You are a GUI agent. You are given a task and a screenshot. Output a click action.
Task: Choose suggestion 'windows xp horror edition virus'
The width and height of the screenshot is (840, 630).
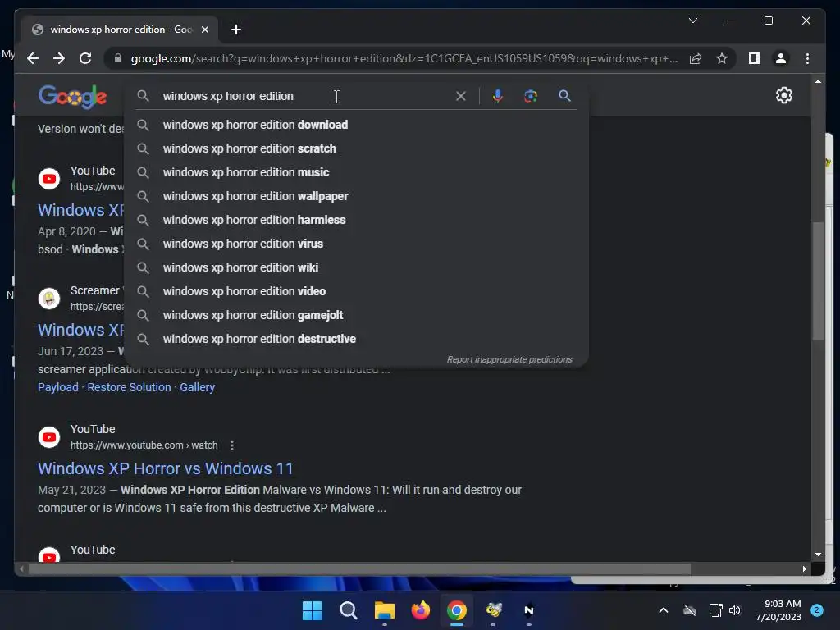tap(356, 244)
